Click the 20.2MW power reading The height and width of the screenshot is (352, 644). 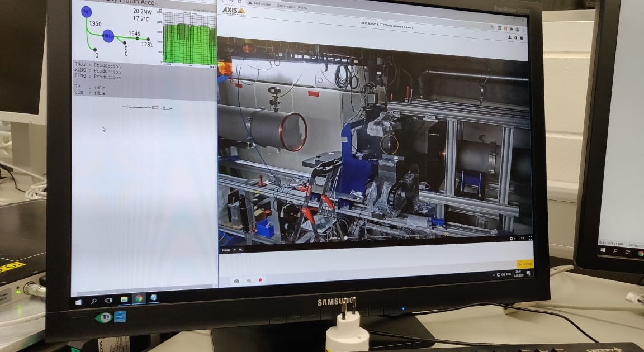coord(141,12)
